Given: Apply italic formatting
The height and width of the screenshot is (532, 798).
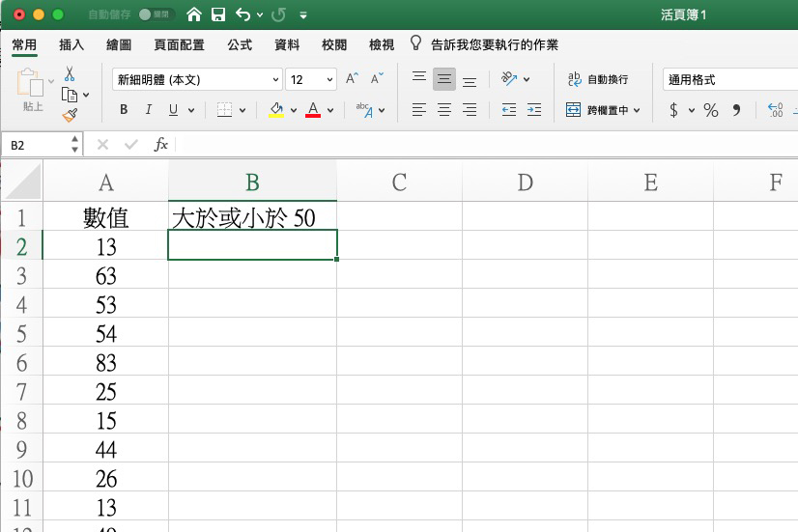Looking at the screenshot, I should click(148, 109).
